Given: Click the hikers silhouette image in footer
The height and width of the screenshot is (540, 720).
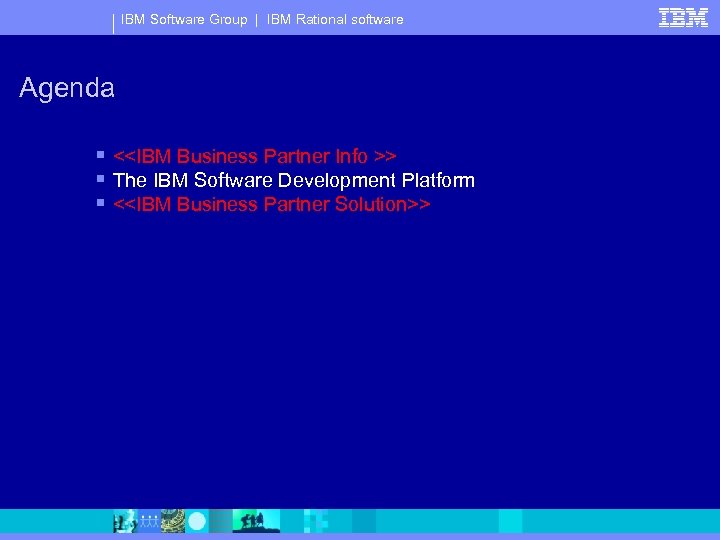Looking at the screenshot, I should pyautogui.click(x=256, y=521).
